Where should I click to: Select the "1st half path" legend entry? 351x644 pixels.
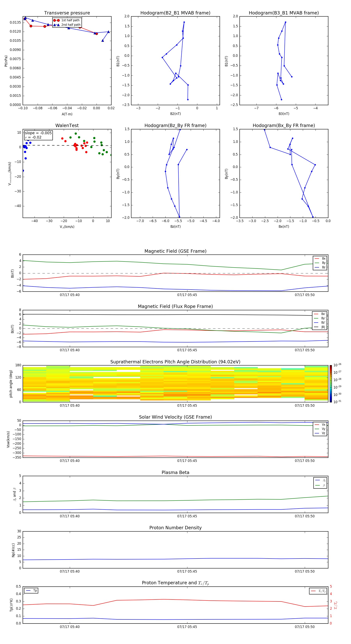[67, 20]
